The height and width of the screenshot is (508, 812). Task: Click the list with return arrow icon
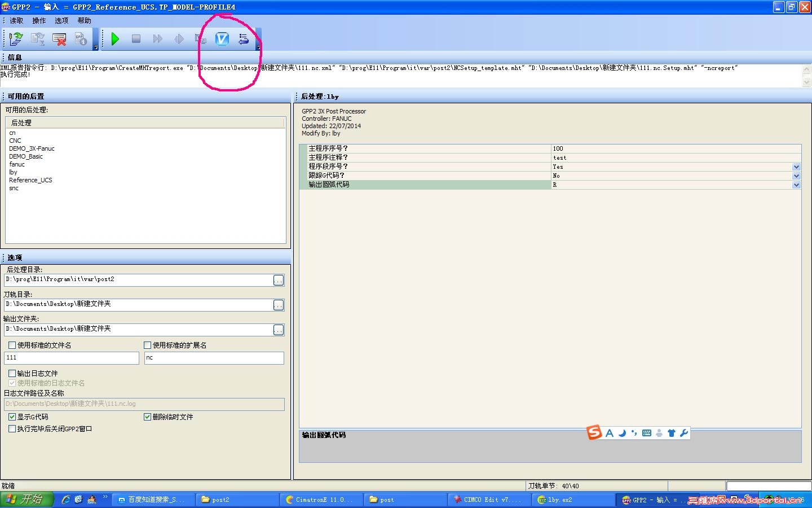(244, 39)
